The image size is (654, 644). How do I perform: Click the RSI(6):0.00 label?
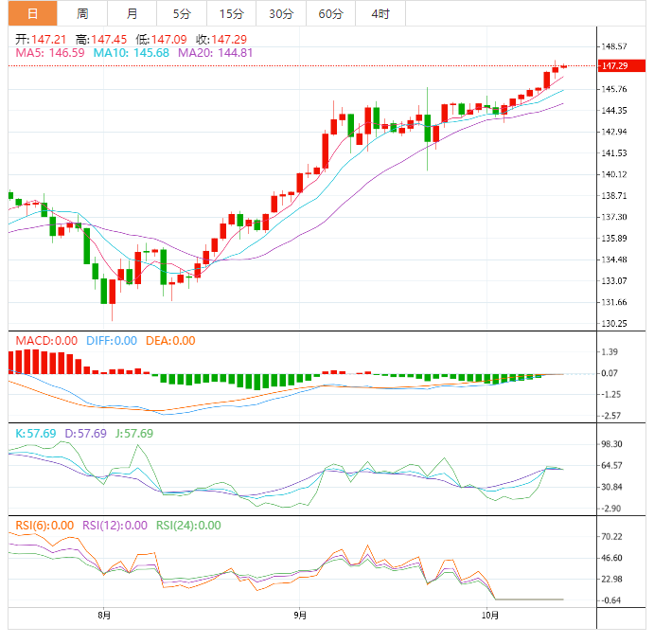(44, 526)
